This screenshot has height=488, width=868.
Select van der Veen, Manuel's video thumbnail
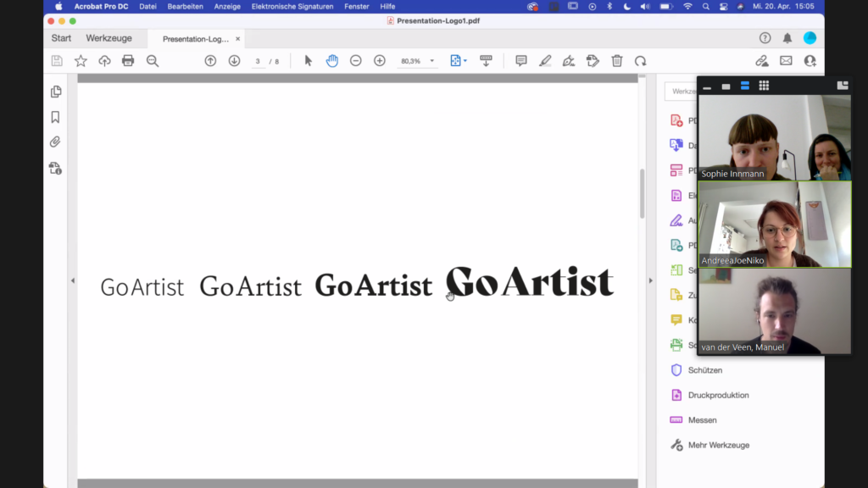775,312
